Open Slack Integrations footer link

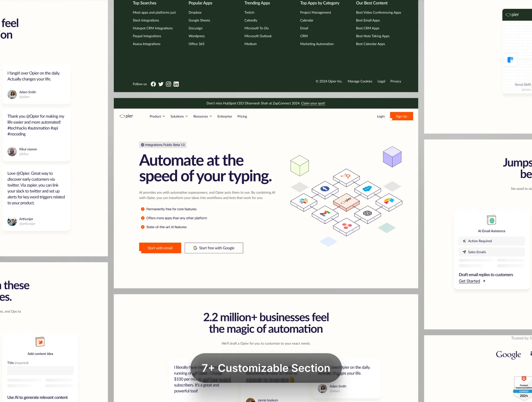click(146, 20)
